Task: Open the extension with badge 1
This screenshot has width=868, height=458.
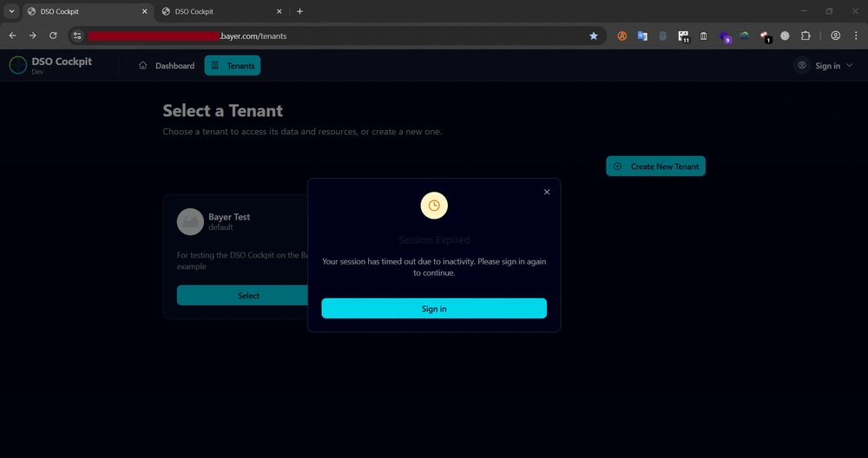Action: click(766, 36)
